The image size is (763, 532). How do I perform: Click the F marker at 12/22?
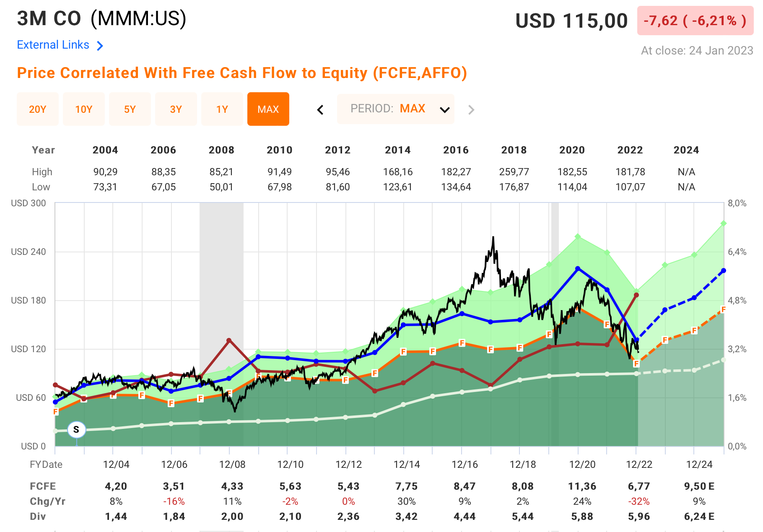[636, 363]
